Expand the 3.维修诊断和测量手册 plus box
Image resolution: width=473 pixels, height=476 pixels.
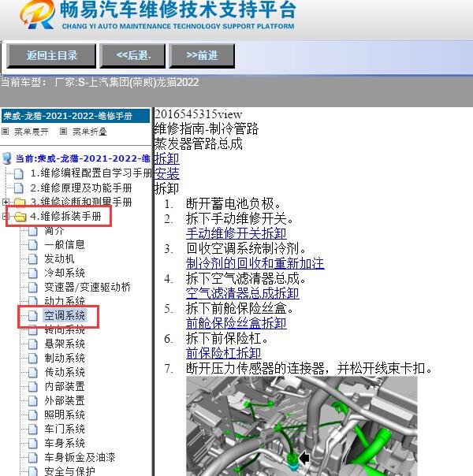click(x=6, y=202)
